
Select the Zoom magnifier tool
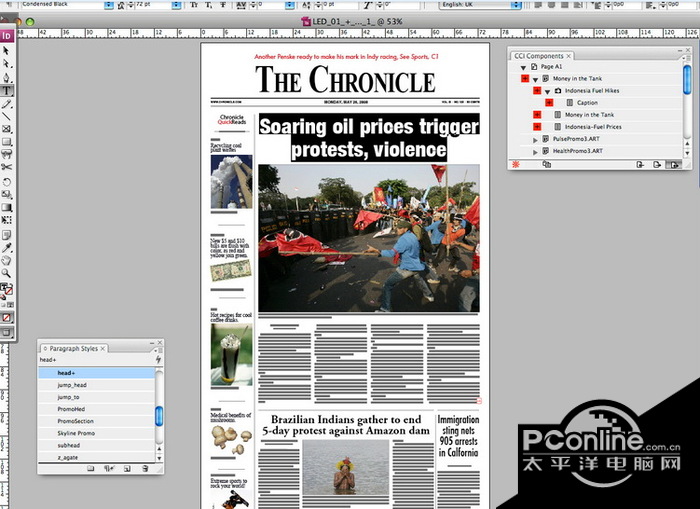click(6, 273)
